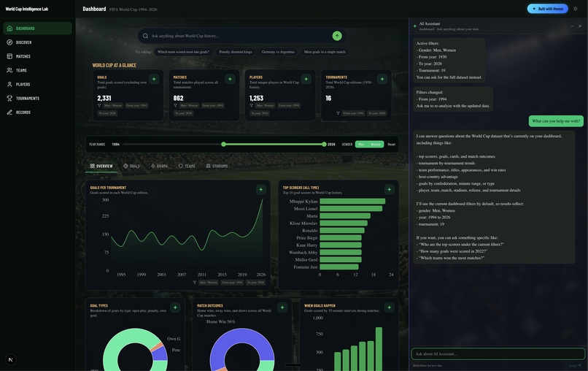
Task: Click plus icon on Goals card
Action: coord(154,79)
